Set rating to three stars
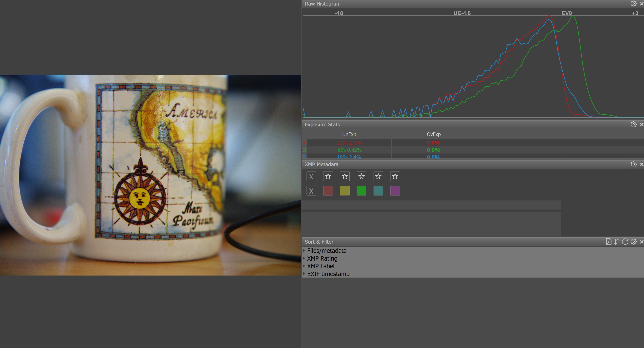Screen dimensions: 644x348 click(x=362, y=176)
